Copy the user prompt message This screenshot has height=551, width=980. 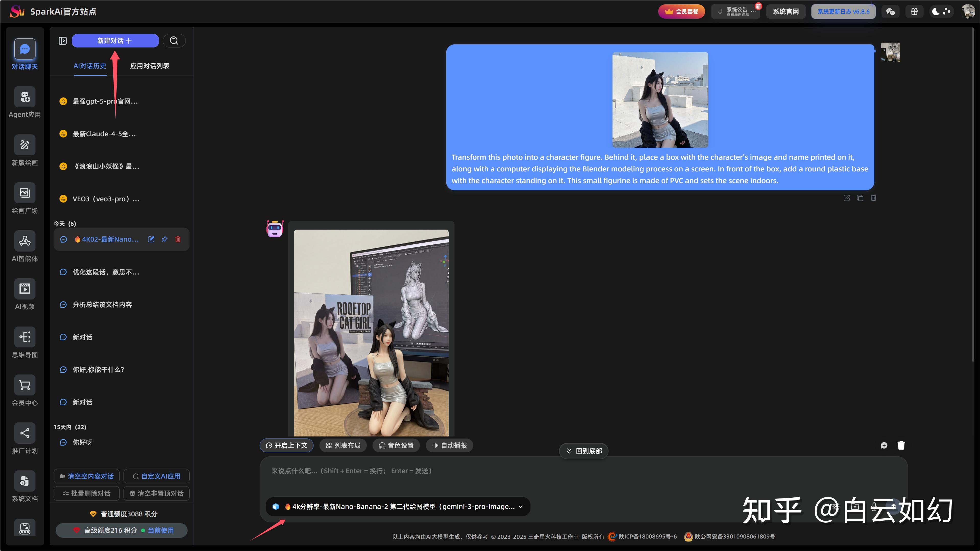point(860,198)
